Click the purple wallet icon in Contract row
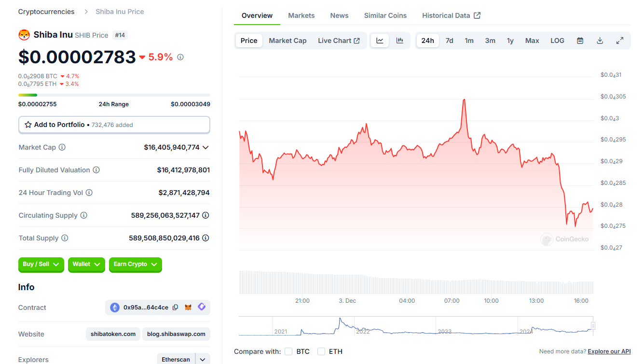 (x=202, y=307)
